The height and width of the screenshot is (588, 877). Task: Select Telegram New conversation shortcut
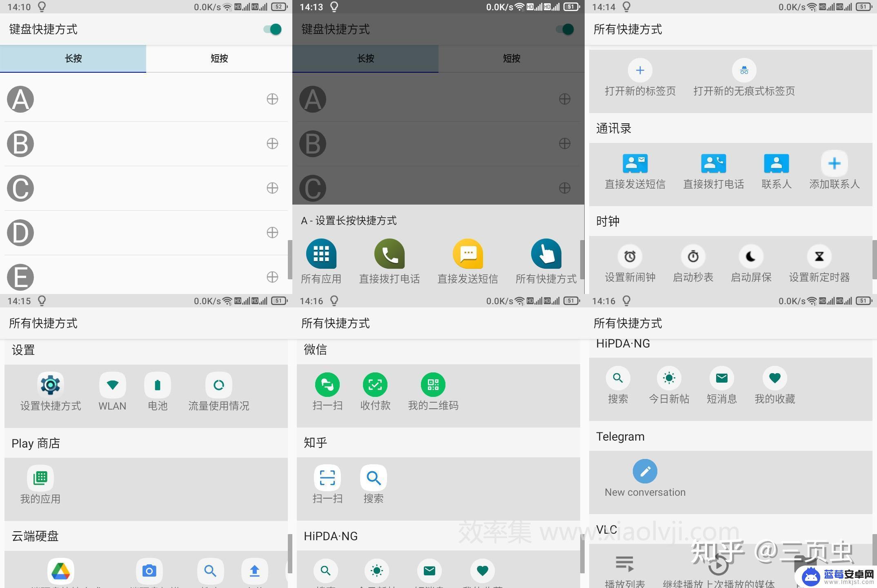645,479
